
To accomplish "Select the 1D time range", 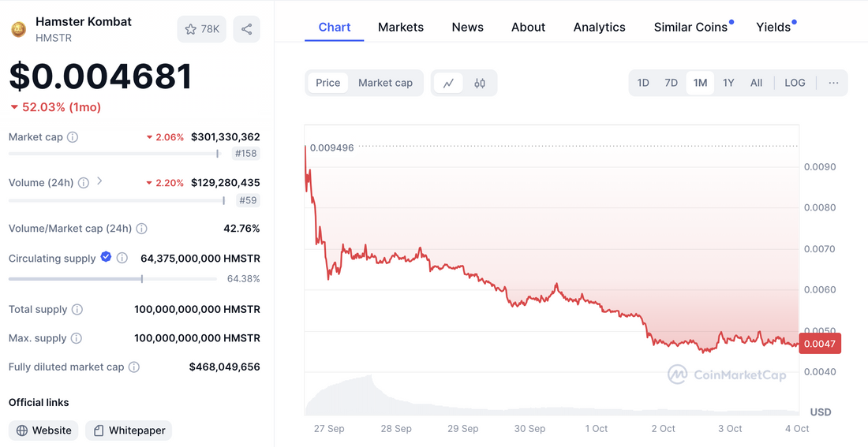I will (x=642, y=83).
